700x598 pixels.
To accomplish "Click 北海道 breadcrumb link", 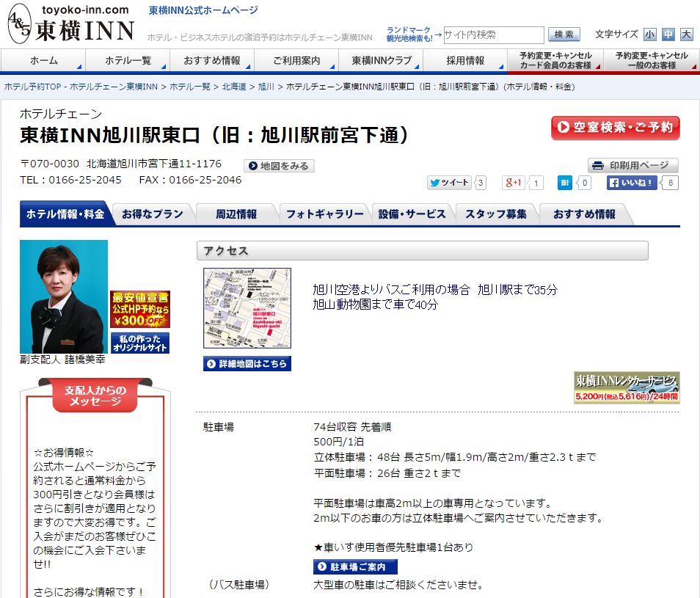I will [x=234, y=87].
